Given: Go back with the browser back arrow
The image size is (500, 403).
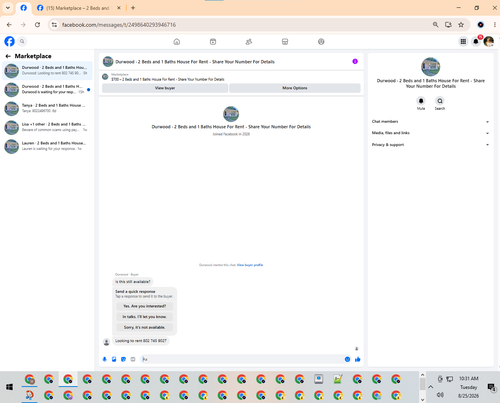Looking at the screenshot, I should [x=9, y=25].
